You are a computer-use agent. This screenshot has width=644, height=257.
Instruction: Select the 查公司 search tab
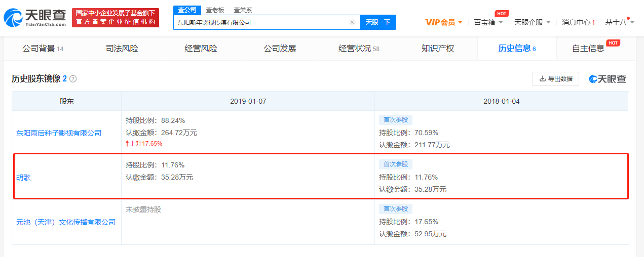[x=187, y=10]
